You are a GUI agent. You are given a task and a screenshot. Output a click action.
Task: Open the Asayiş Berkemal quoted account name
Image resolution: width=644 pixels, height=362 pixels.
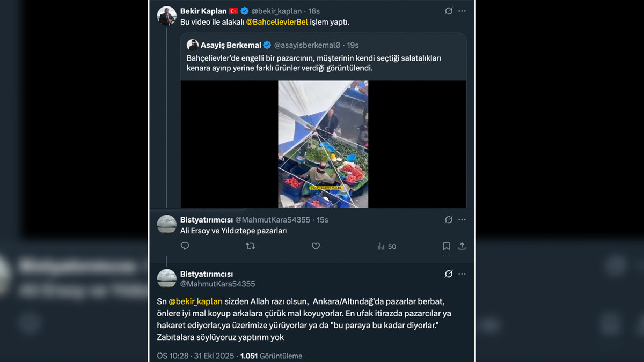click(x=231, y=45)
